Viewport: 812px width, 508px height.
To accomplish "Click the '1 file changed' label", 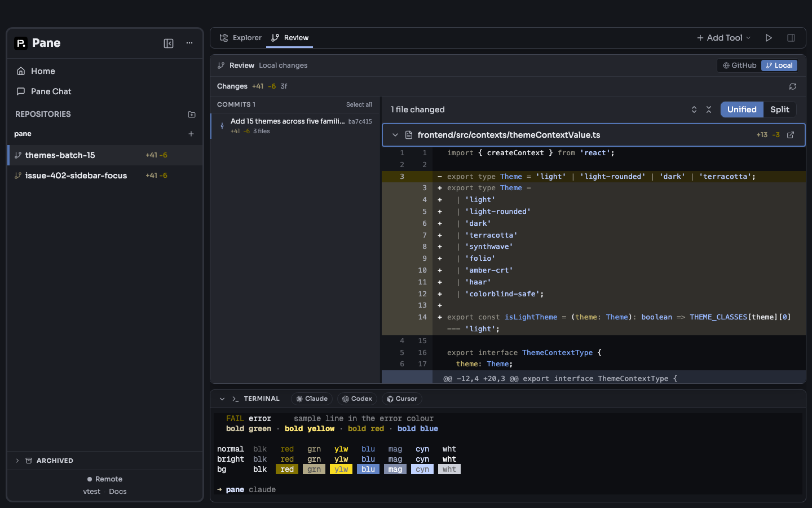I will pyautogui.click(x=418, y=110).
